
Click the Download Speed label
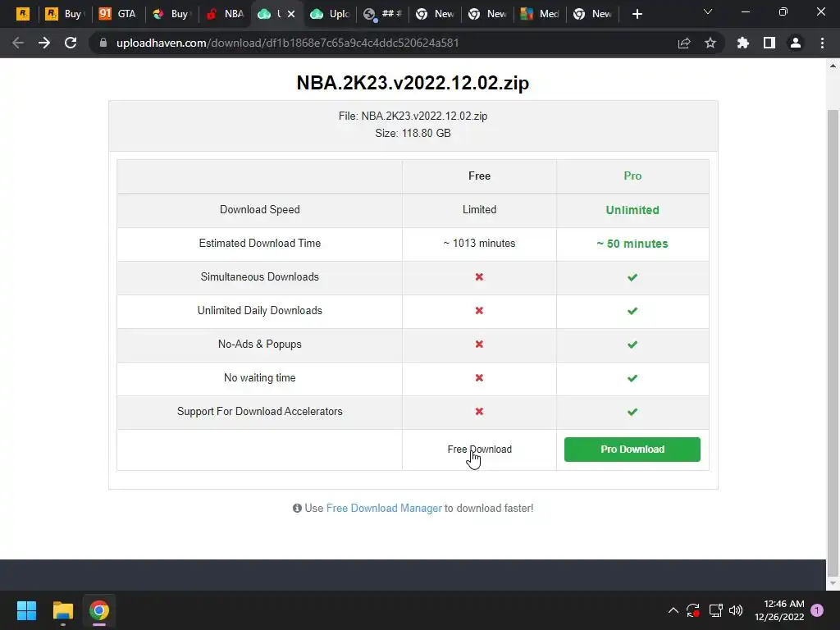tap(260, 209)
